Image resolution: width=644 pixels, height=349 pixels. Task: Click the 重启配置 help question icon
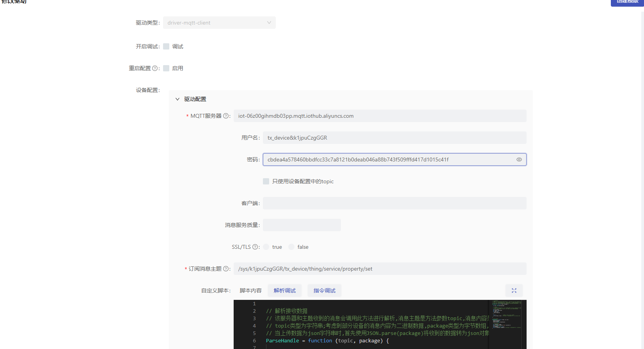tap(155, 68)
